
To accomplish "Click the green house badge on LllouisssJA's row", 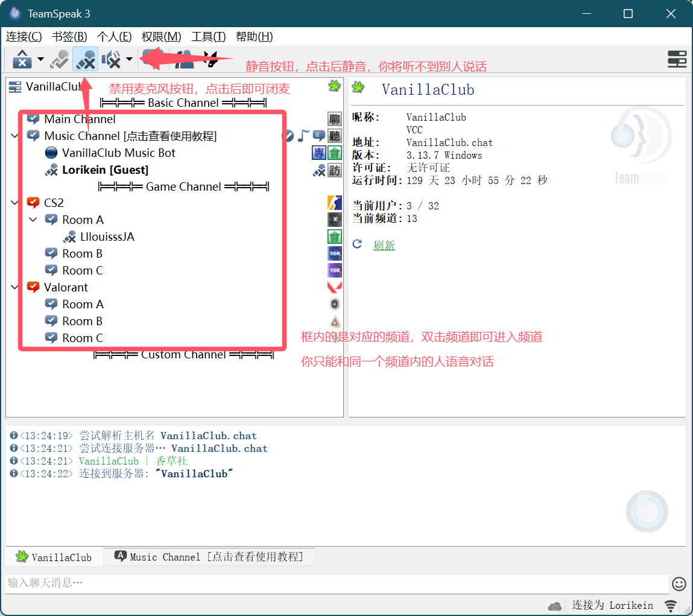I will (335, 237).
